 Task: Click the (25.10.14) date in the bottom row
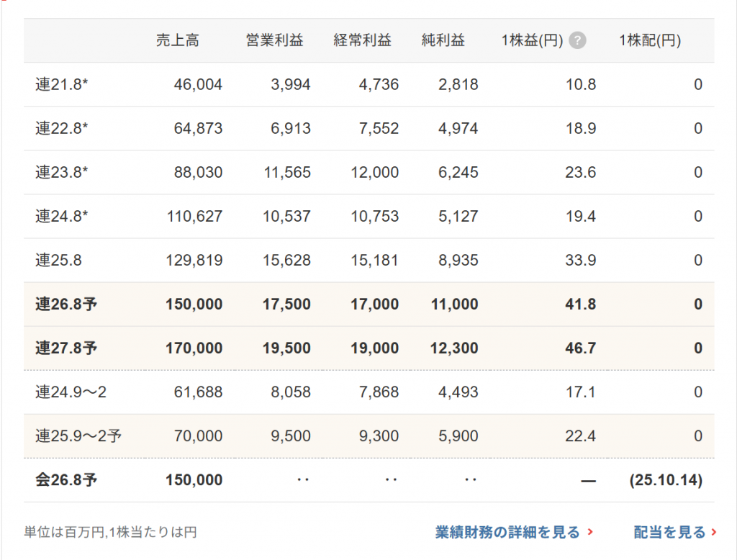[666, 480]
